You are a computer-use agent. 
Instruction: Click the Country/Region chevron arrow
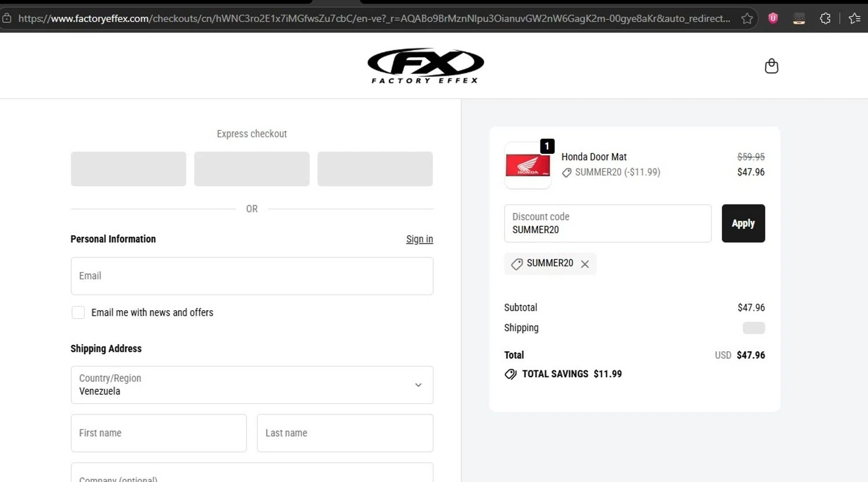click(418, 385)
